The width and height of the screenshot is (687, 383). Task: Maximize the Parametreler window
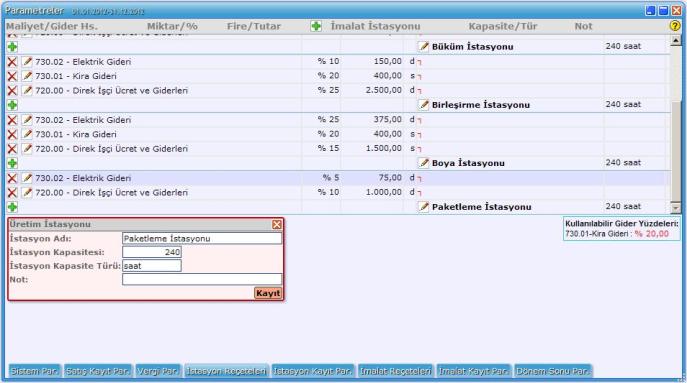[663, 11]
